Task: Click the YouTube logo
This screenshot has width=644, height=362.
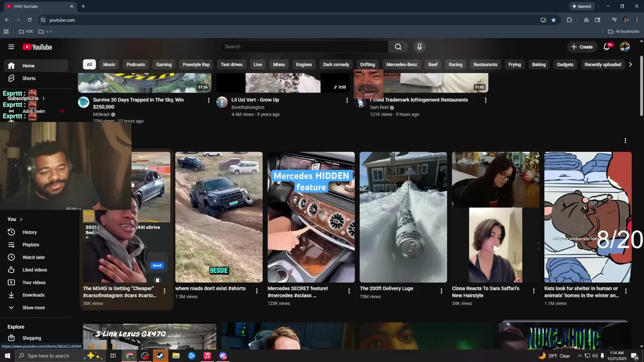Action: 37,47
